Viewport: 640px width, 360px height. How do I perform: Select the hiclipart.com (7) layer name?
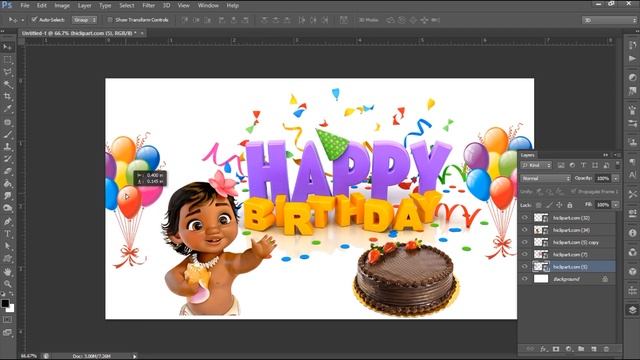click(x=570, y=255)
